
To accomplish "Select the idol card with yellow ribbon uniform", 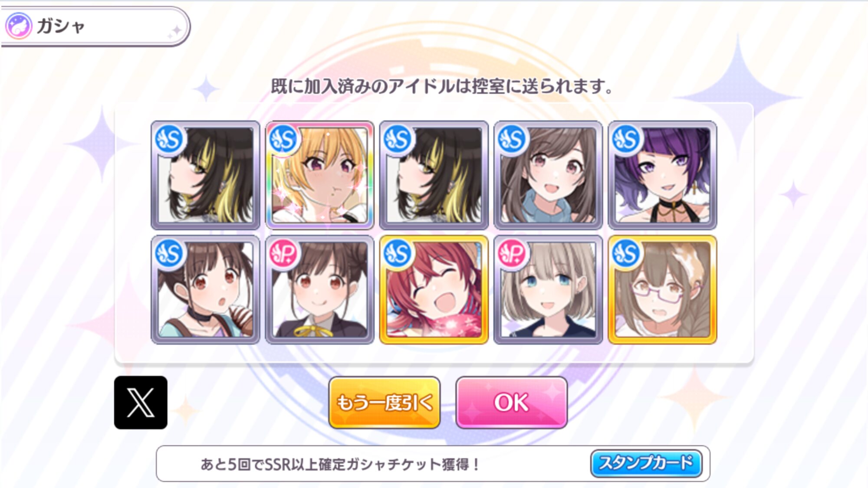I will (320, 290).
